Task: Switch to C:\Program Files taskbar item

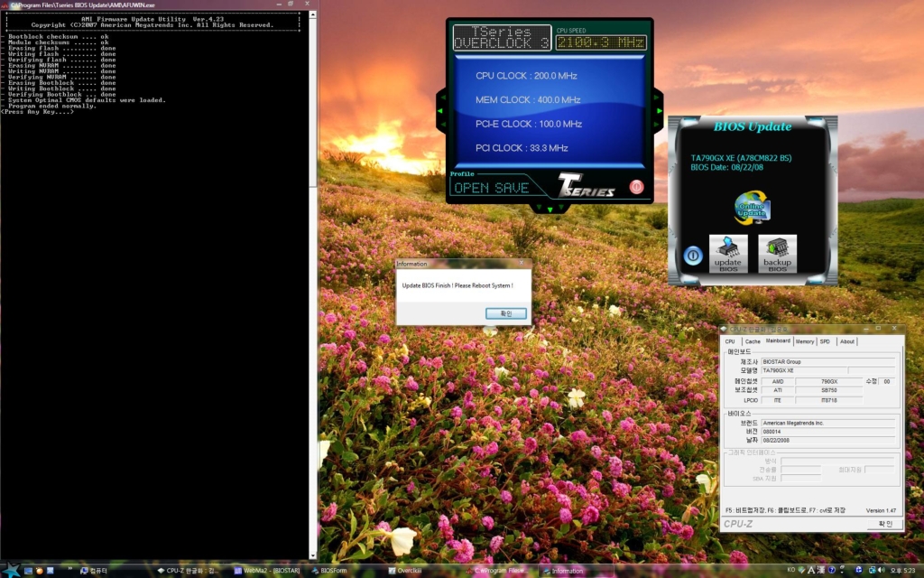Action: (x=498, y=571)
